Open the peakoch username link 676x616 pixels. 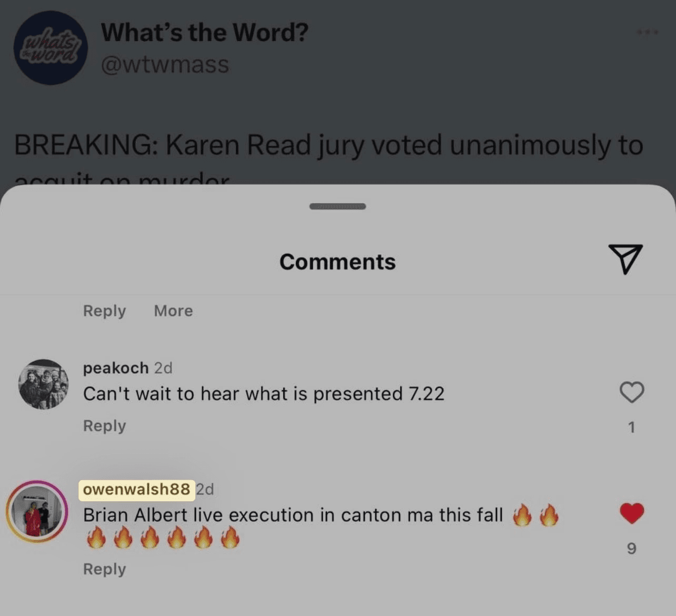coord(116,367)
